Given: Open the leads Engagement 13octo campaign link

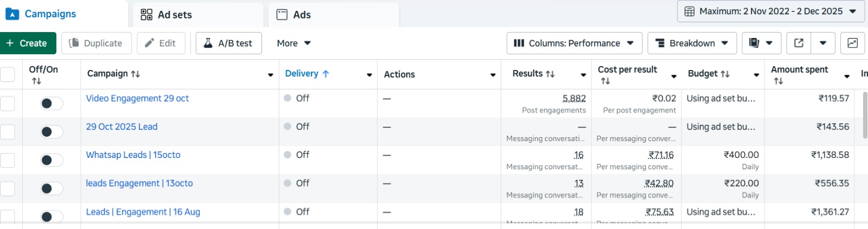Looking at the screenshot, I should 139,183.
